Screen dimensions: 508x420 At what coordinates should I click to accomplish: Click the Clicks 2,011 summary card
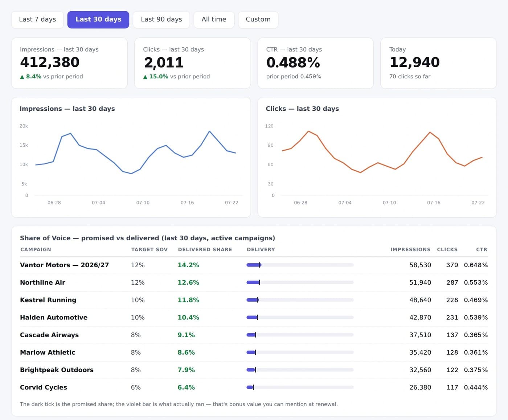click(192, 63)
